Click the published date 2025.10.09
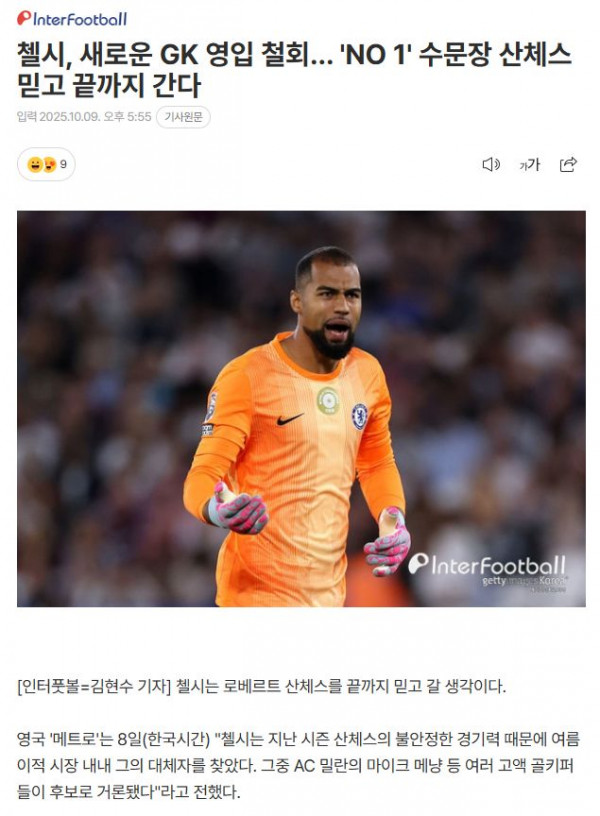600x816 pixels. click(x=70, y=117)
